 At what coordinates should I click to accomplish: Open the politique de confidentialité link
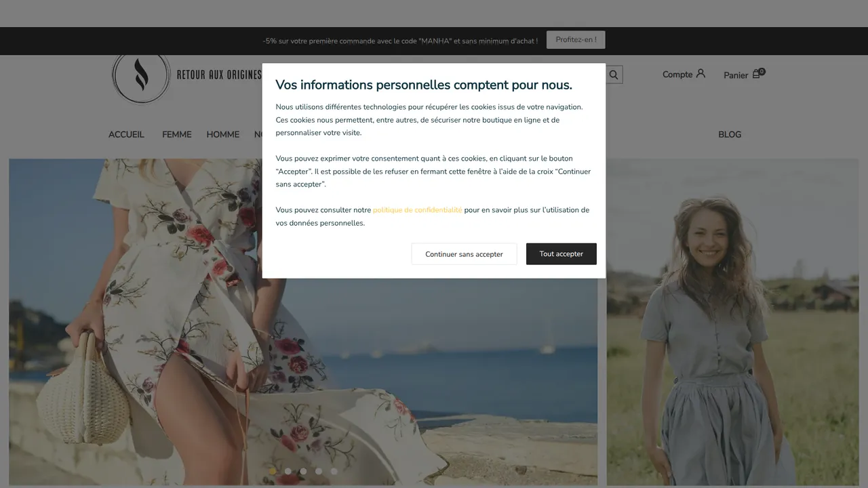[417, 210]
